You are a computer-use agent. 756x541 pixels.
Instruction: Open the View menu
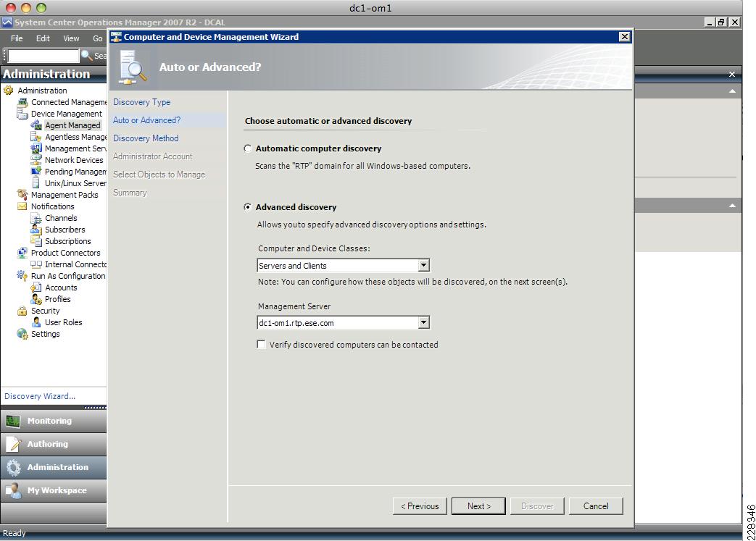coord(71,38)
